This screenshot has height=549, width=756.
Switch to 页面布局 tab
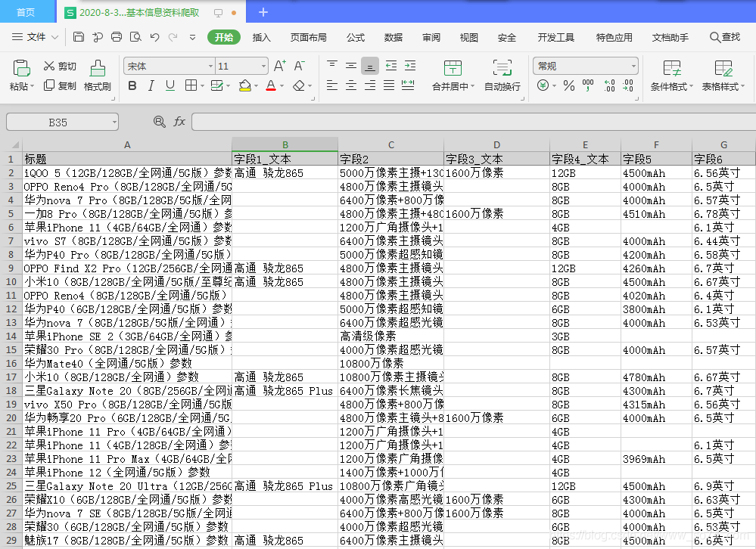[308, 37]
